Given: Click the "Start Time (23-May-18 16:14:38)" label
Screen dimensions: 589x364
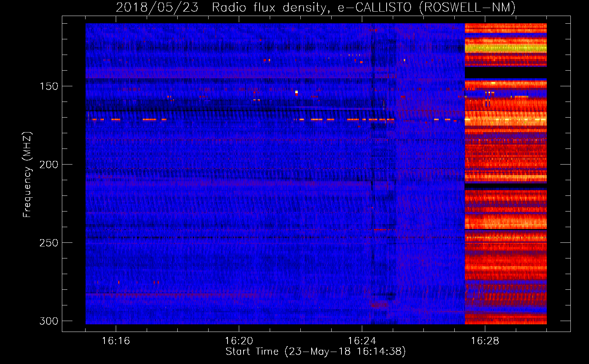Looking at the screenshot, I should pos(316,352).
